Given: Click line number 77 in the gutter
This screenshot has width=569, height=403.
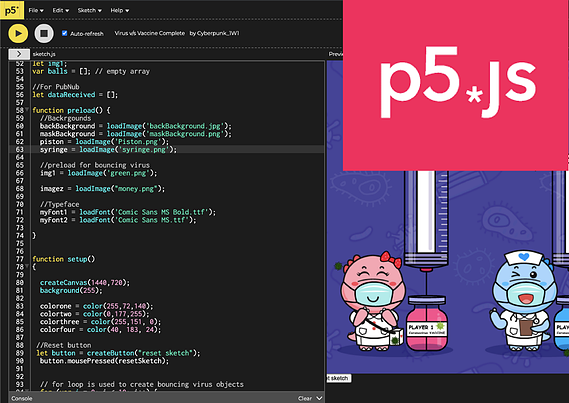Looking at the screenshot, I should [x=20, y=259].
